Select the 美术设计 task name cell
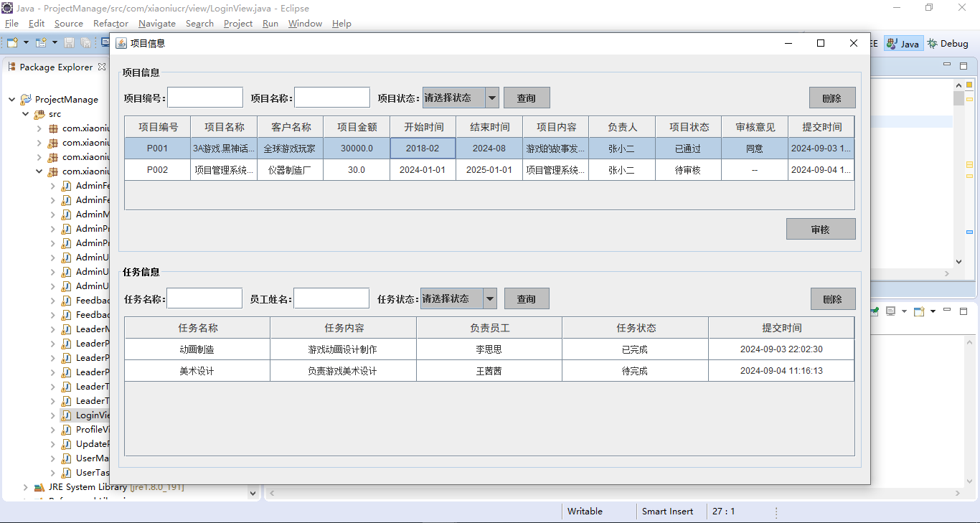980x523 pixels. [197, 371]
